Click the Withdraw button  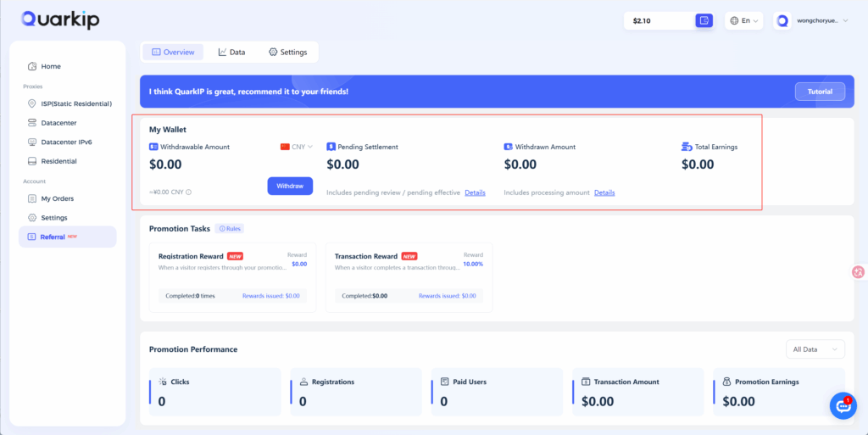pyautogui.click(x=290, y=186)
